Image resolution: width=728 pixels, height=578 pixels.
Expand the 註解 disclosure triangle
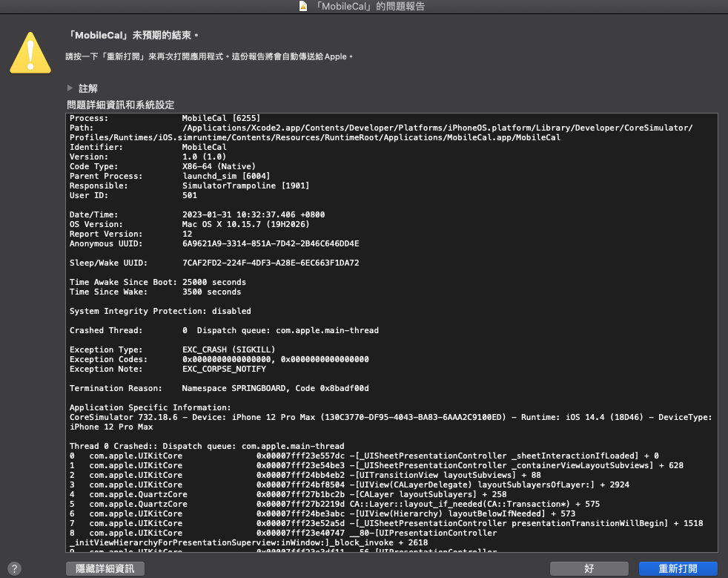tap(70, 88)
